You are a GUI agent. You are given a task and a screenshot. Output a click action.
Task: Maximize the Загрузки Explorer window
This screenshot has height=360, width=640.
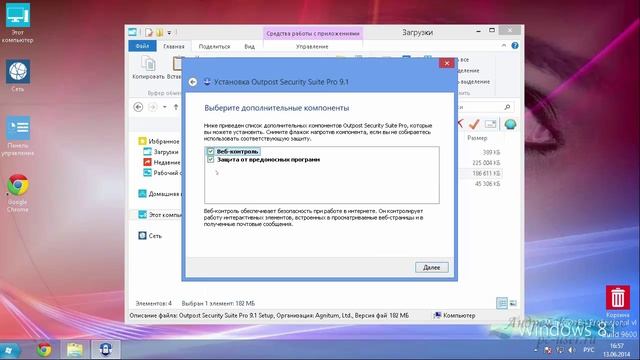pos(492,30)
